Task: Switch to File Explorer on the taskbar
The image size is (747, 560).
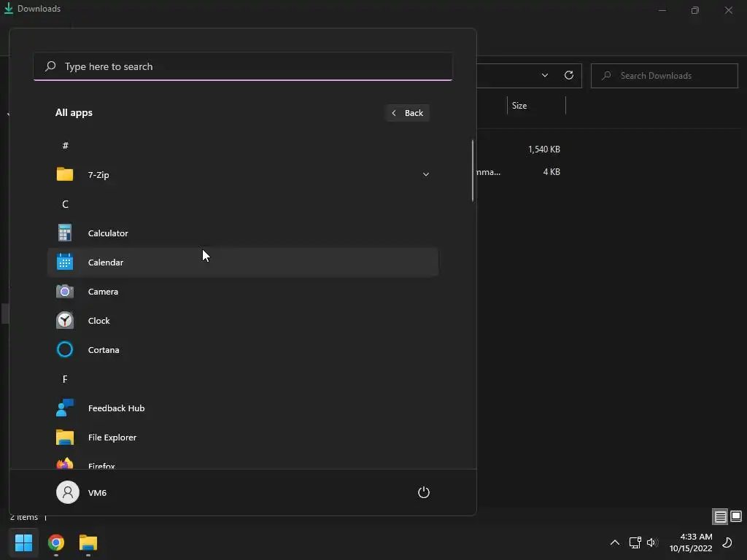Action: pos(88,542)
